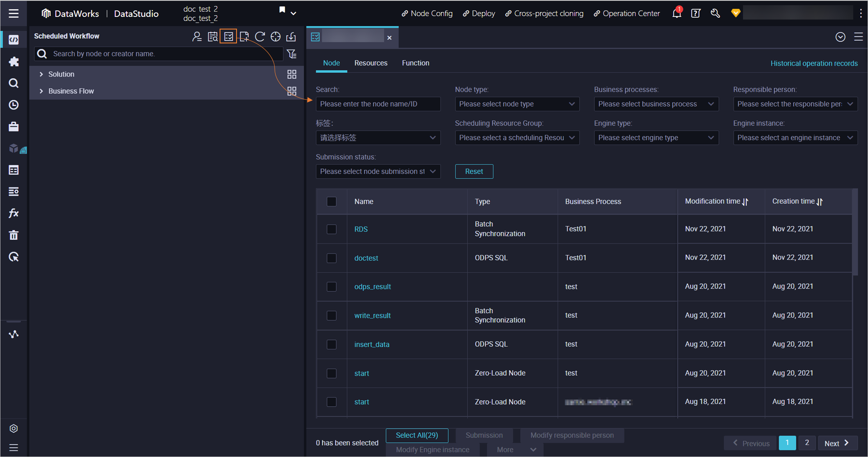The image size is (868, 457).
Task: Open Historical operation records link
Action: point(814,63)
